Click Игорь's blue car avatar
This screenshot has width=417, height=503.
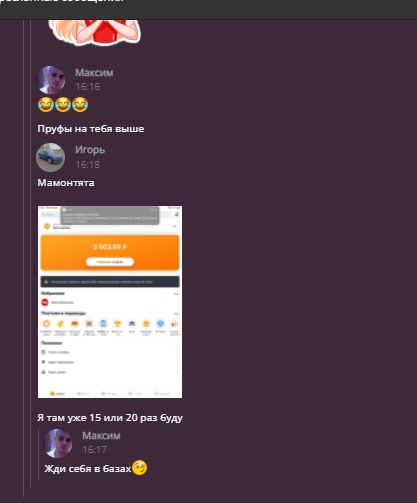pyautogui.click(x=51, y=157)
